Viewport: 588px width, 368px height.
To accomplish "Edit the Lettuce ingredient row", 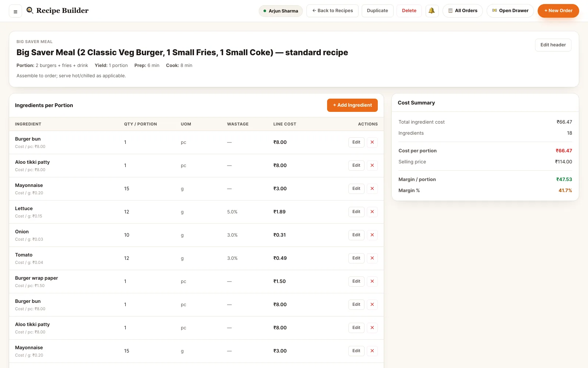I will click(356, 212).
